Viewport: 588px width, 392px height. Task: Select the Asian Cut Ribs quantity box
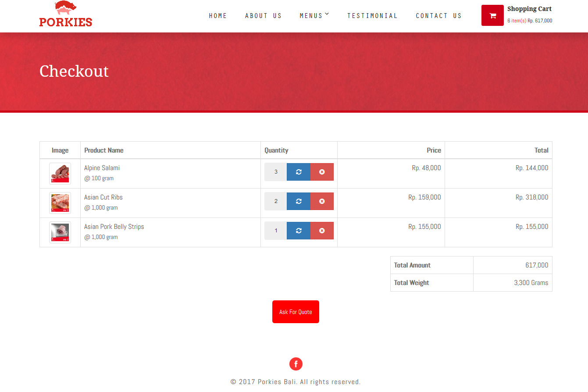tap(276, 201)
